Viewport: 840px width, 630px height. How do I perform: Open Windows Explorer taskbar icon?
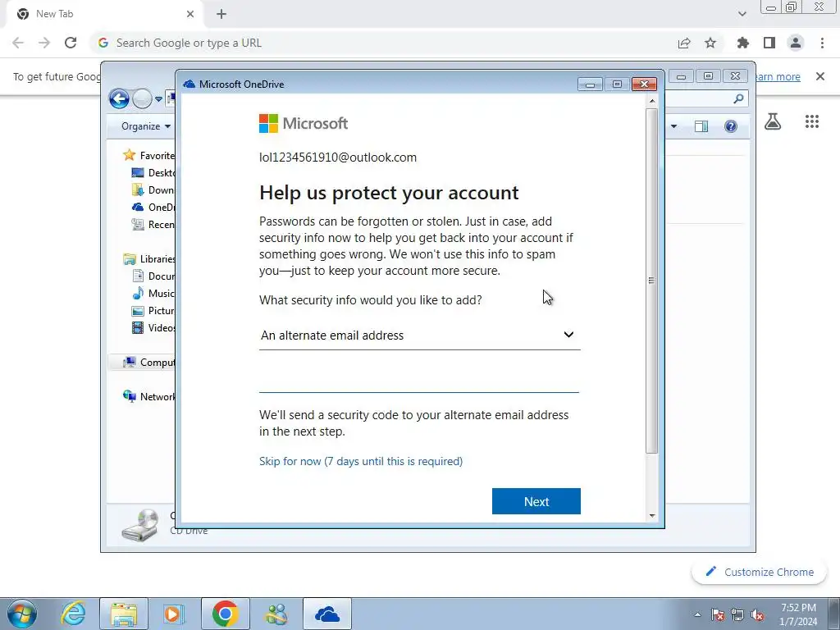(x=124, y=614)
